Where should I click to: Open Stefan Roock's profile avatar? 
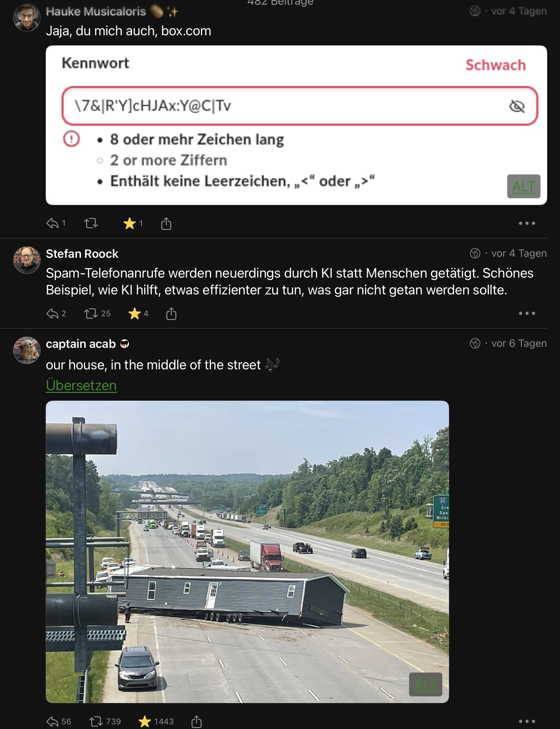[27, 260]
